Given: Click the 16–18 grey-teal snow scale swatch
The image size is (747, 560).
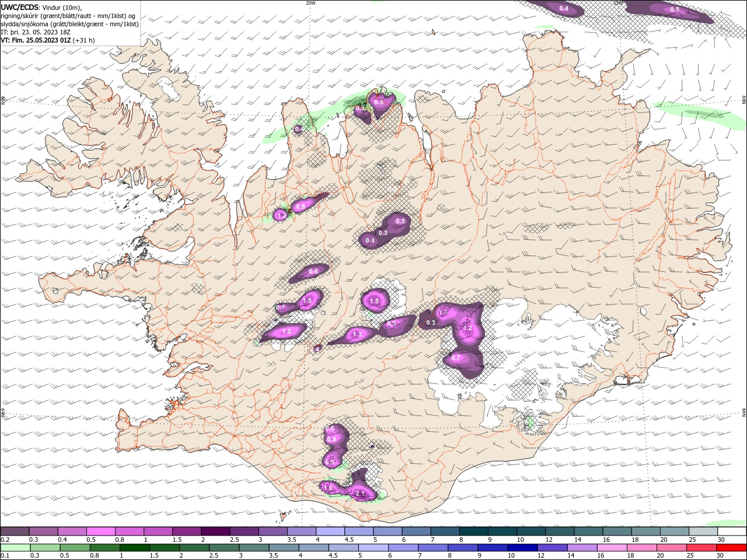Looking at the screenshot, I should [x=616, y=531].
